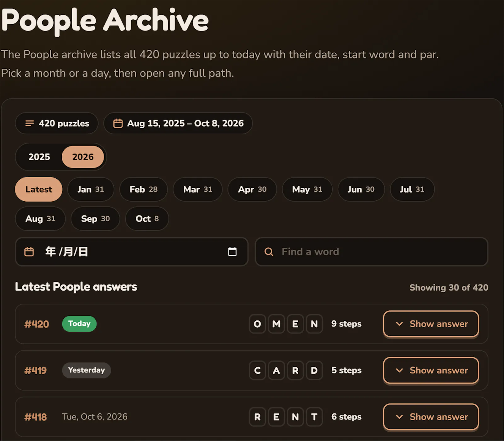Click the #420 puzzle number
This screenshot has width=504, height=441.
[37, 324]
